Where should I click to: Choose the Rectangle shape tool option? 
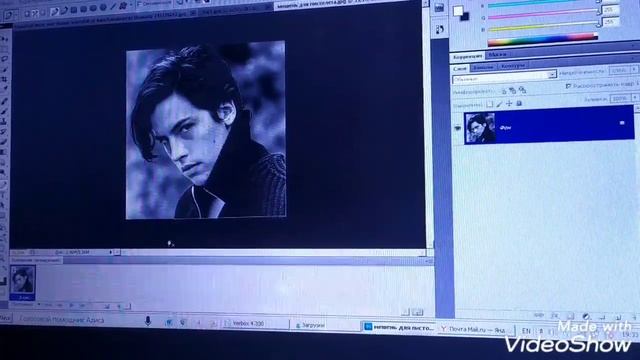(x=74, y=10)
